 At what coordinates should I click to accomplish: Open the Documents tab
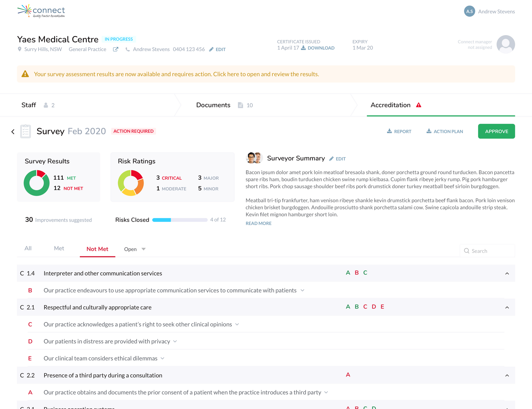tap(213, 105)
